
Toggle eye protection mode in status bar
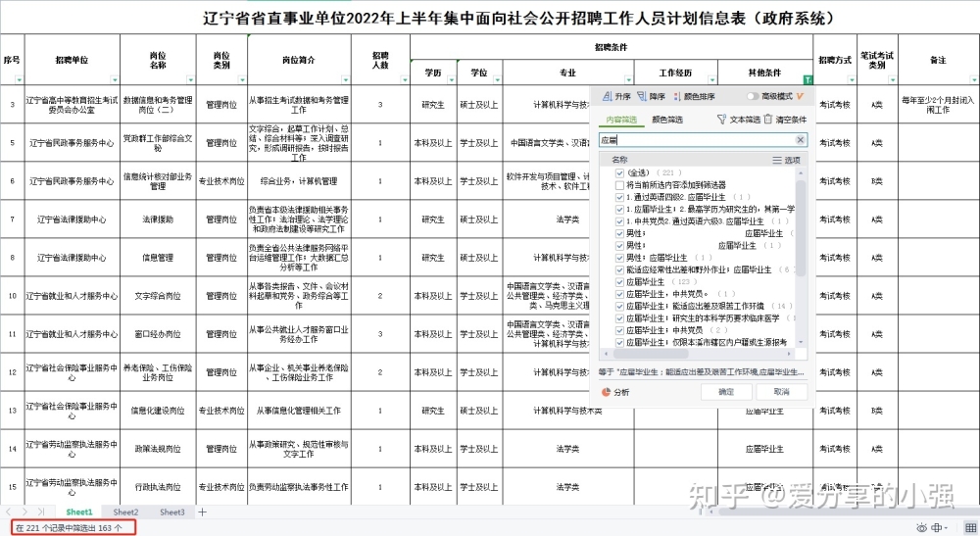tap(920, 528)
